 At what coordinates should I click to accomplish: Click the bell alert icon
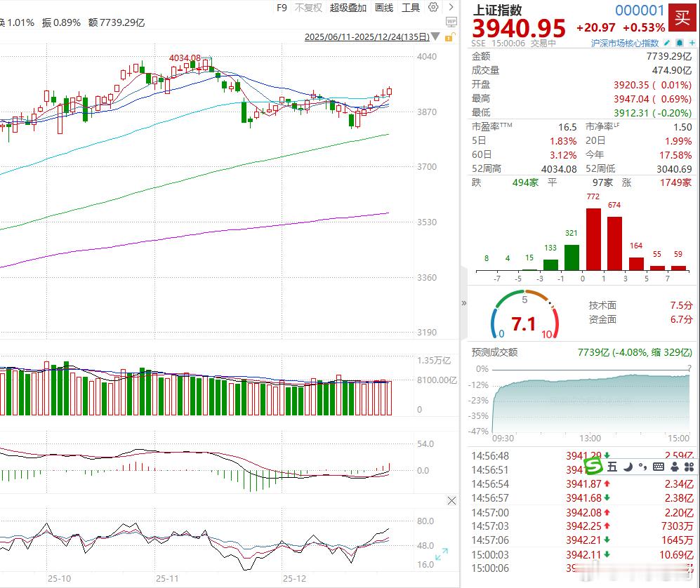(x=680, y=43)
